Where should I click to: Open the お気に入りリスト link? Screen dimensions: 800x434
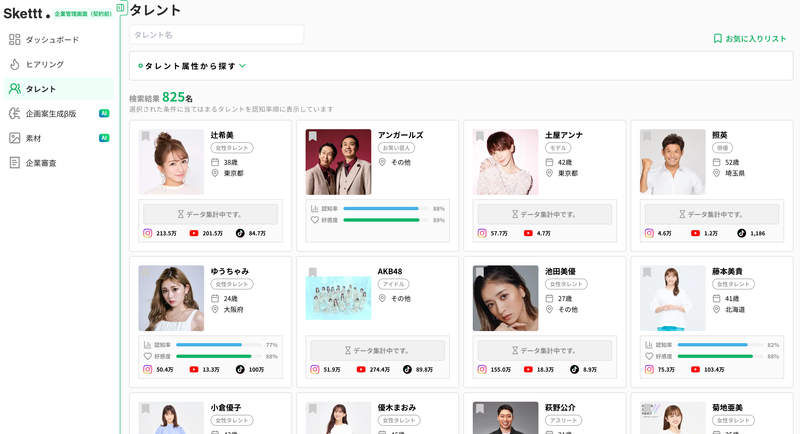pos(750,38)
